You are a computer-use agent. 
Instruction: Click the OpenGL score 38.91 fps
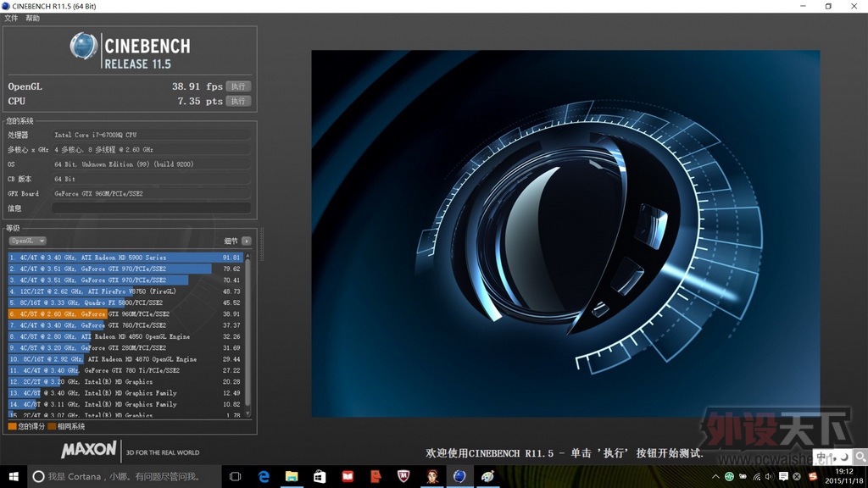tap(197, 86)
